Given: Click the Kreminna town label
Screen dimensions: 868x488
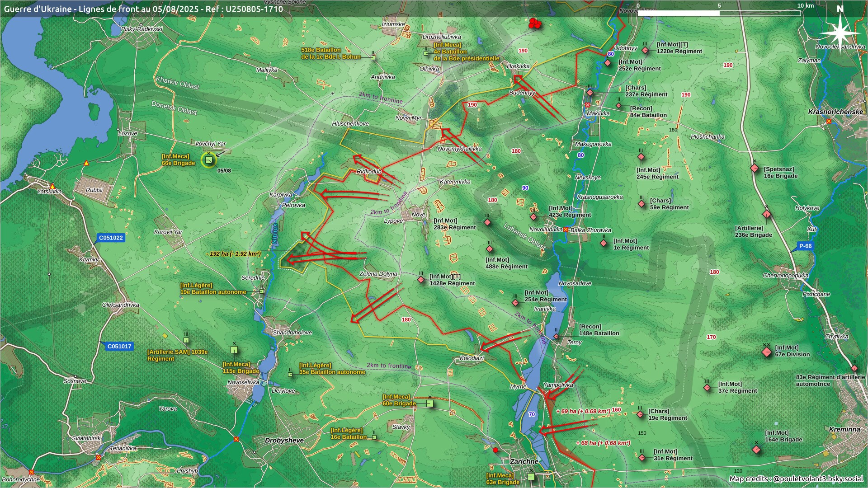Looking at the screenshot, I should tap(844, 429).
